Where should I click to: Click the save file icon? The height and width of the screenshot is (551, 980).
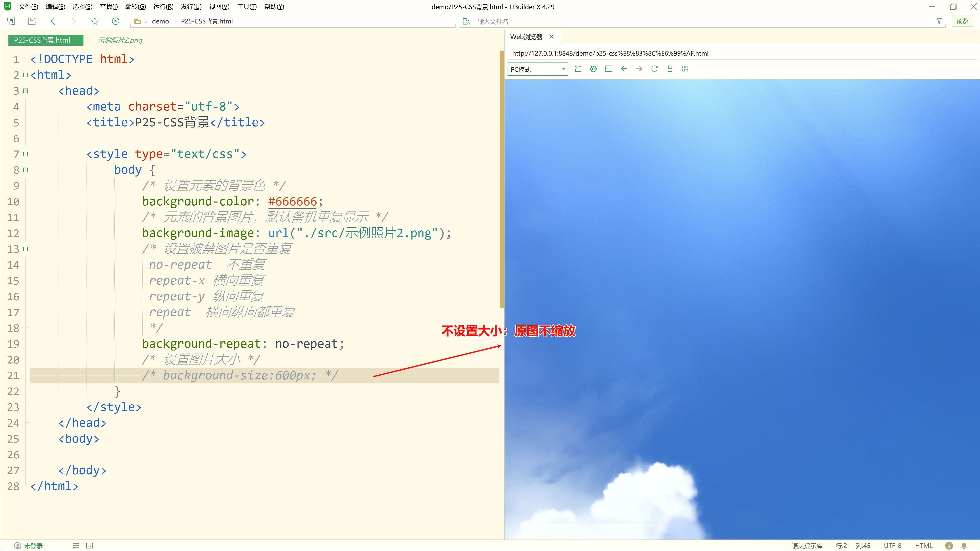pyautogui.click(x=32, y=21)
